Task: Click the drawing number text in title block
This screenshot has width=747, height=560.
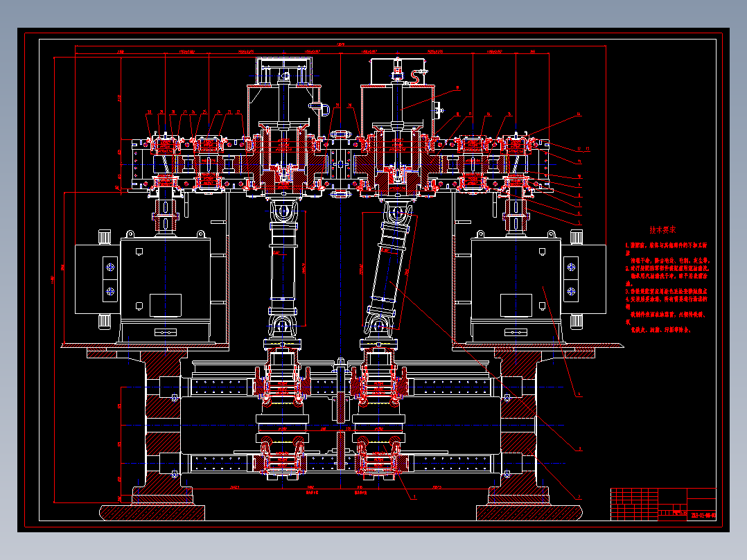Action: [703, 515]
